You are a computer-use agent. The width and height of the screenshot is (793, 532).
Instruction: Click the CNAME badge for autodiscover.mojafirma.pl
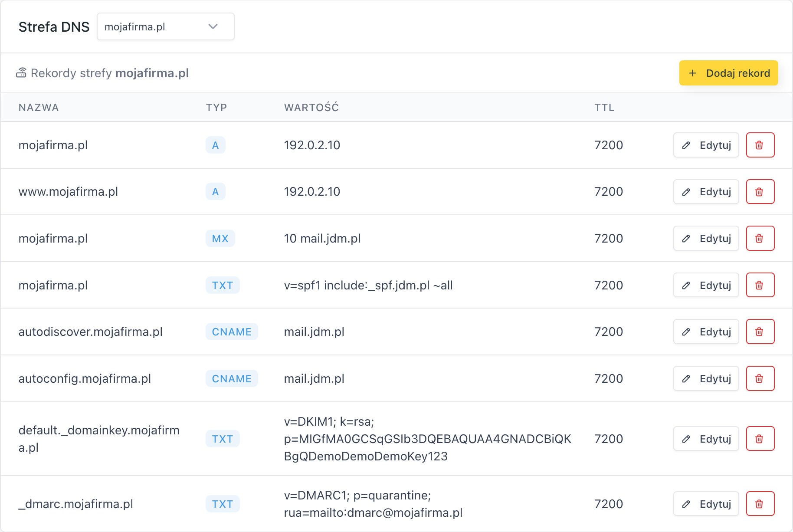(x=232, y=332)
